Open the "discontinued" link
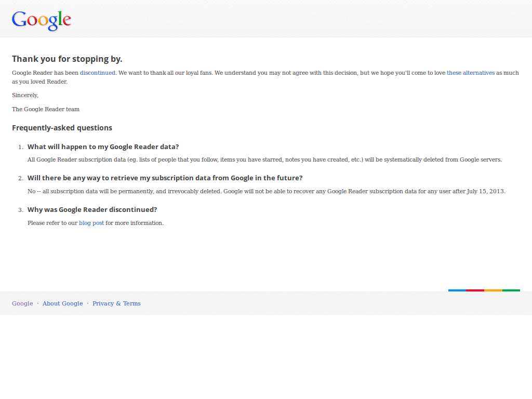The width and height of the screenshot is (532, 399). (x=98, y=73)
